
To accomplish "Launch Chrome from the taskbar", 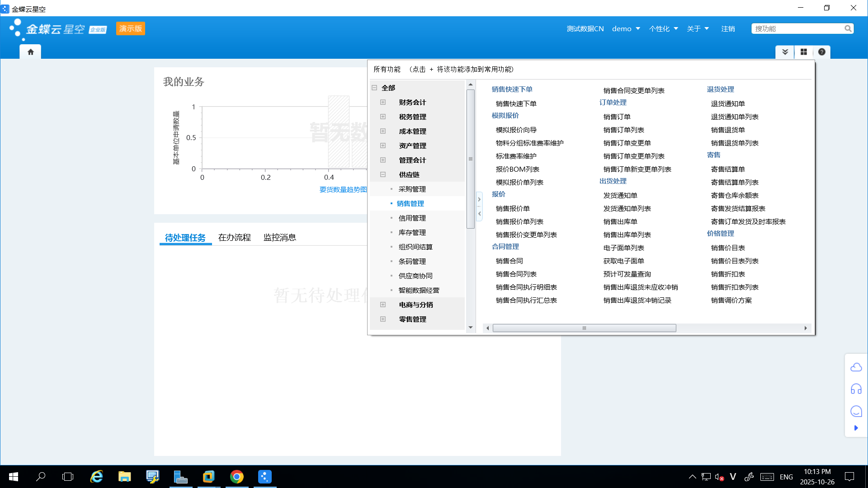I will click(x=236, y=477).
